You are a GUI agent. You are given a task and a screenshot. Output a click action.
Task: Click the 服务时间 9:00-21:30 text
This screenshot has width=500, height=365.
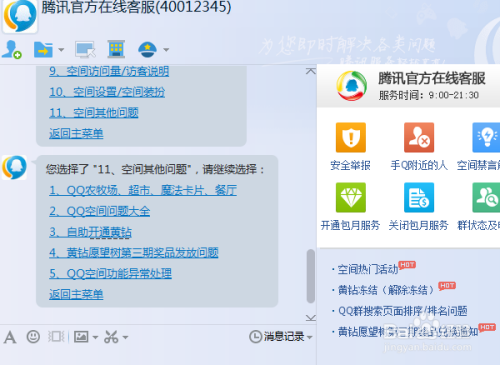(429, 95)
